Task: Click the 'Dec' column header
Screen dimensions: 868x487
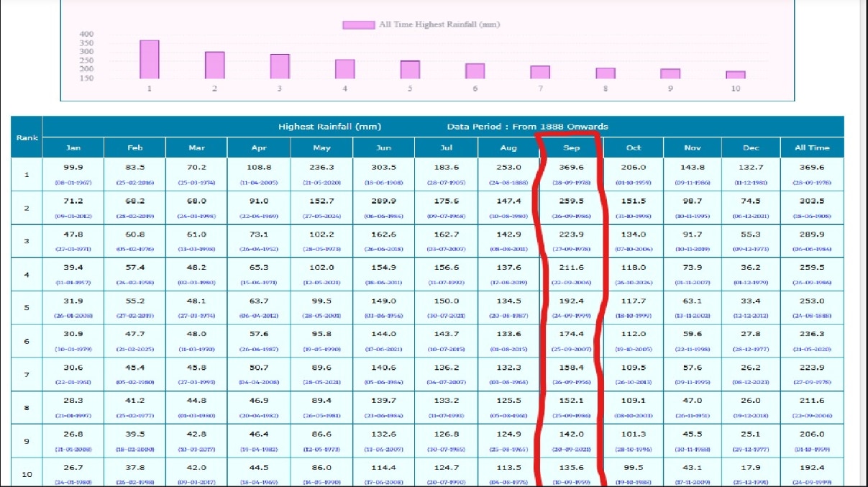Action: pyautogui.click(x=749, y=147)
